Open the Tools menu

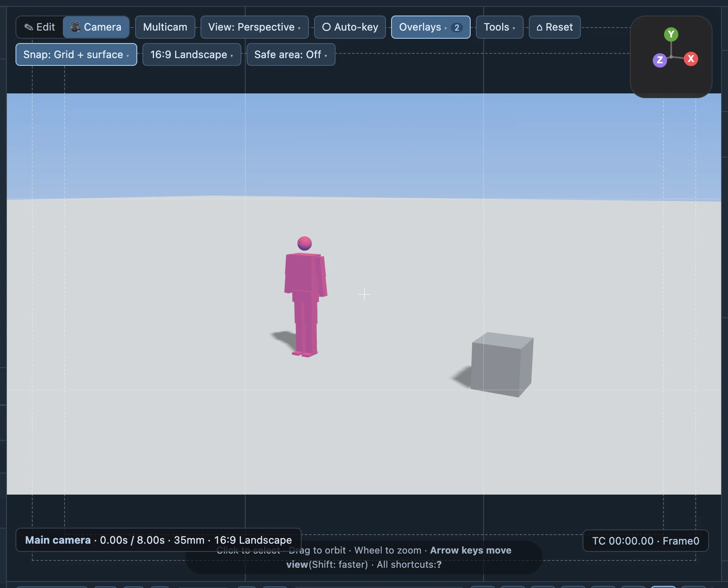click(x=500, y=27)
